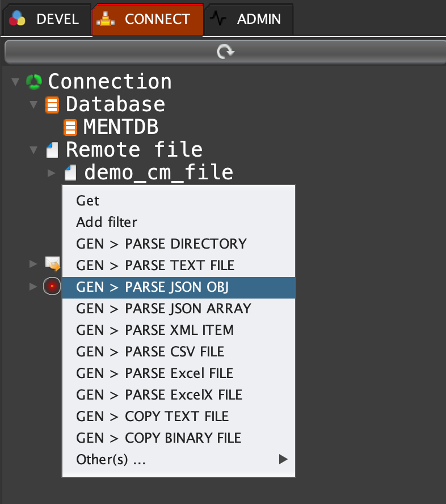Choose GEN > PARSE CSV FILE
Image resolution: width=446 pixels, height=504 pixels.
(150, 352)
